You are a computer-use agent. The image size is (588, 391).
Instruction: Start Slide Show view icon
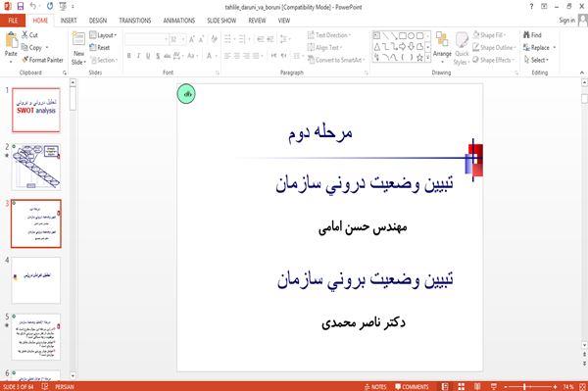coord(494,386)
